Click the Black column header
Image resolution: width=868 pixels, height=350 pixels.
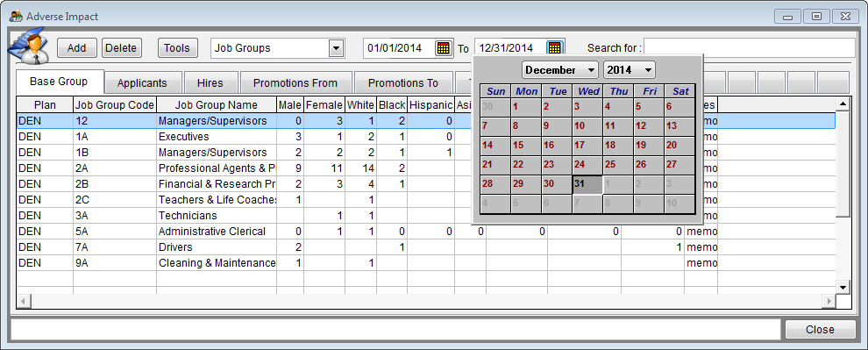(x=392, y=104)
